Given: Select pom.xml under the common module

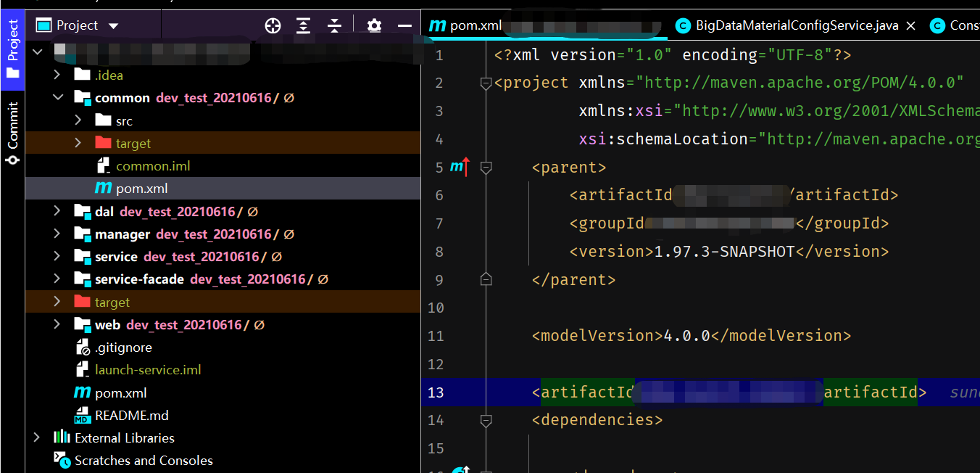Looking at the screenshot, I should tap(141, 189).
